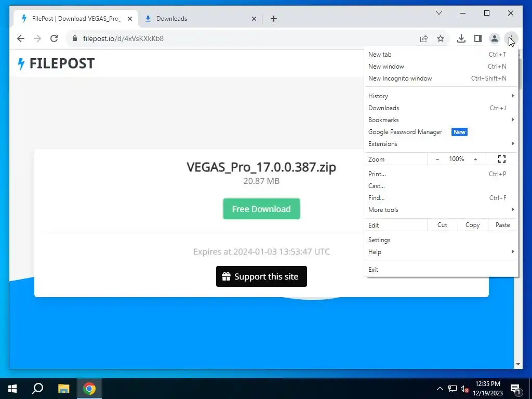Click Paste in Edit row
This screenshot has height=399, width=532.
point(503,225)
